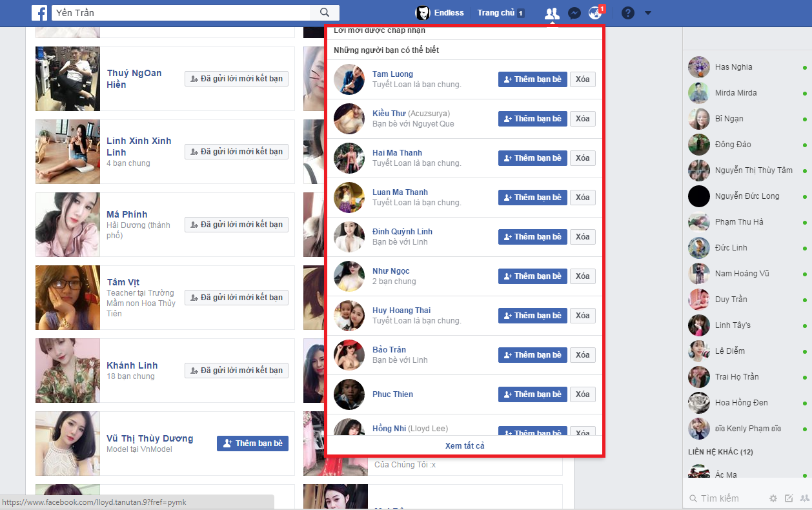This screenshot has height=510, width=812.
Task: Open the notifications globe icon
Action: point(595,13)
